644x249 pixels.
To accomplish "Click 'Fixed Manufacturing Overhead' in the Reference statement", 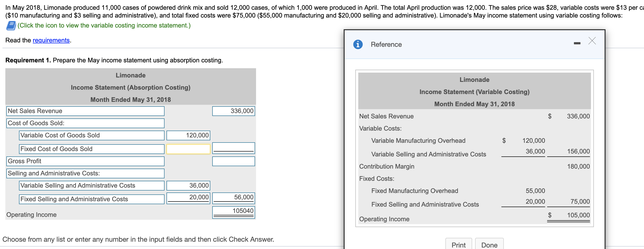I will [414, 191].
